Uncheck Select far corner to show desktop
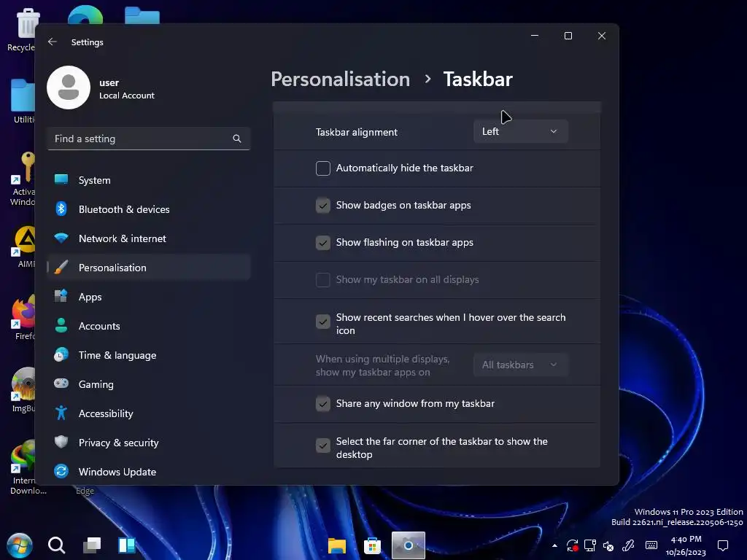The image size is (747, 560). coord(323,446)
